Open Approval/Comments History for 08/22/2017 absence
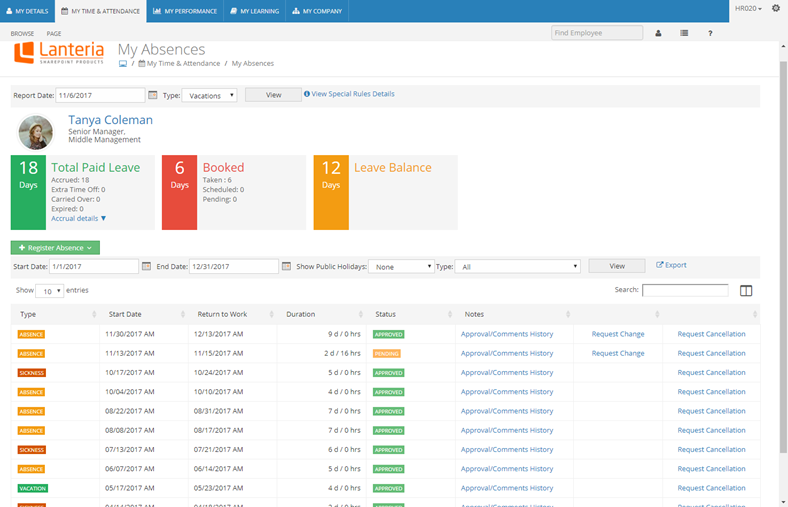 pyautogui.click(x=507, y=411)
